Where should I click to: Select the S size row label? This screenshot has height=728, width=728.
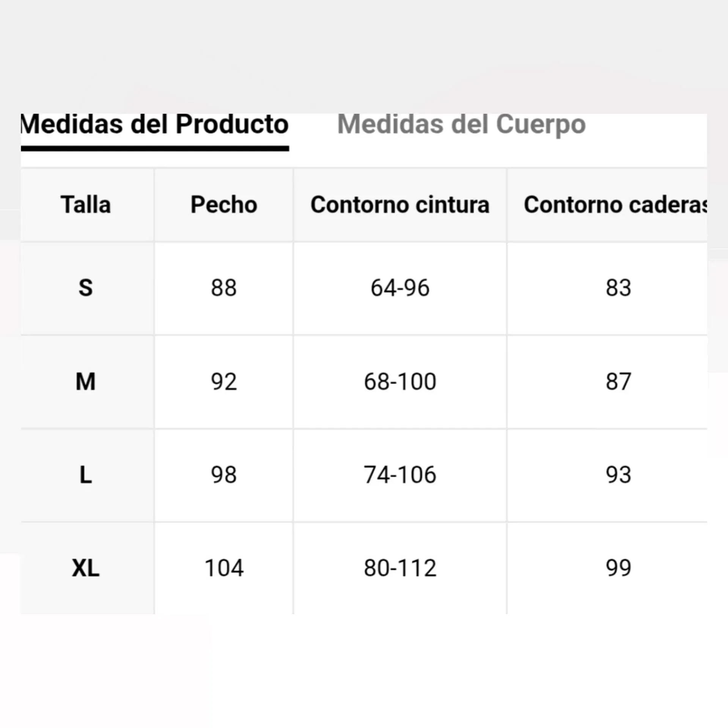[x=86, y=288]
